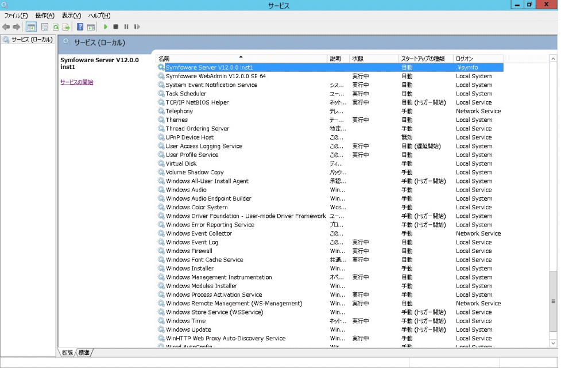The height and width of the screenshot is (368, 588).
Task: Click the gear icon next to Windows Firewall
Action: 161,251
